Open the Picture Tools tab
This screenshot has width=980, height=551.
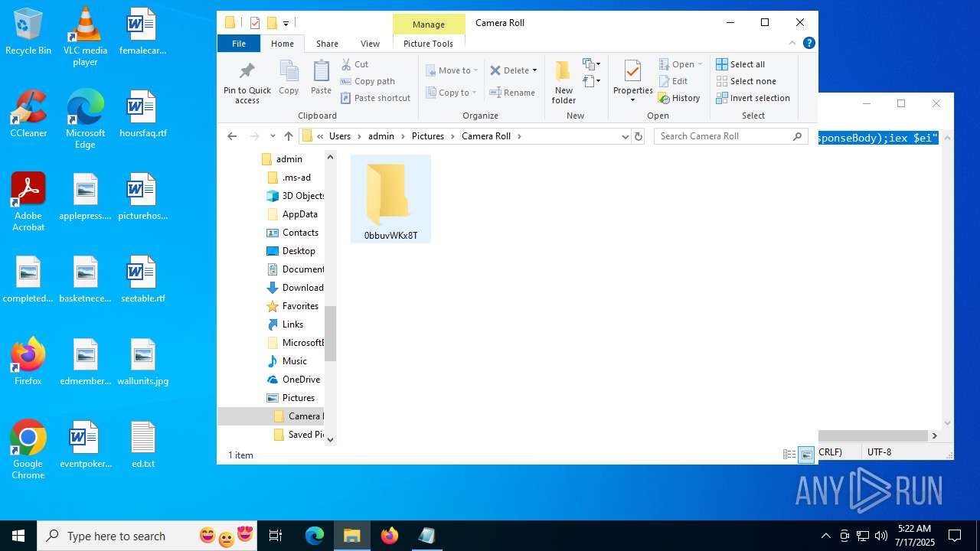[428, 44]
